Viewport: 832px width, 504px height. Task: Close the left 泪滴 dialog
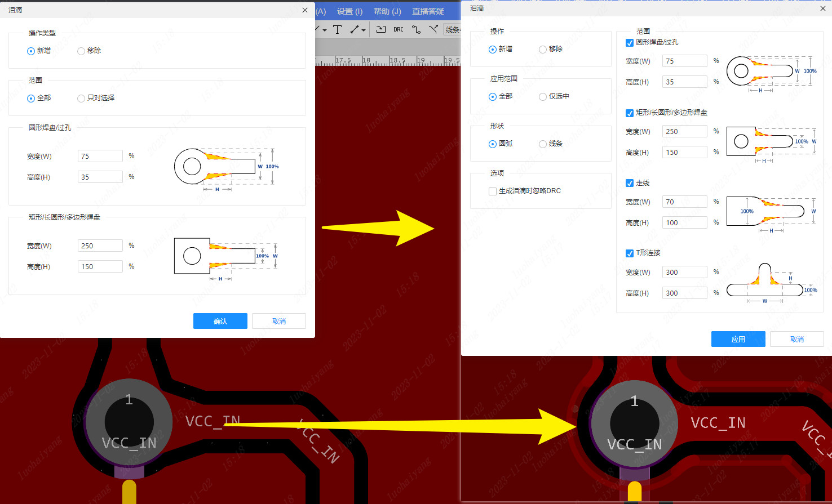pos(305,10)
